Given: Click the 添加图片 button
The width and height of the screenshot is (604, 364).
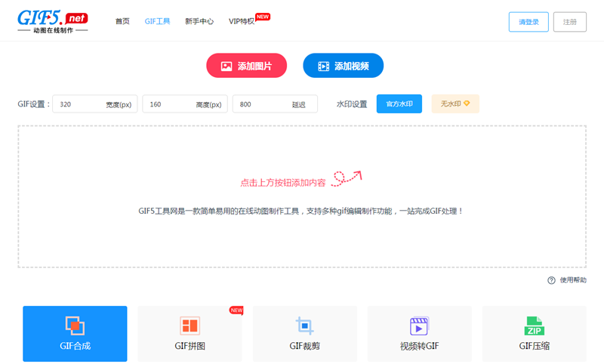Looking at the screenshot, I should (x=247, y=66).
